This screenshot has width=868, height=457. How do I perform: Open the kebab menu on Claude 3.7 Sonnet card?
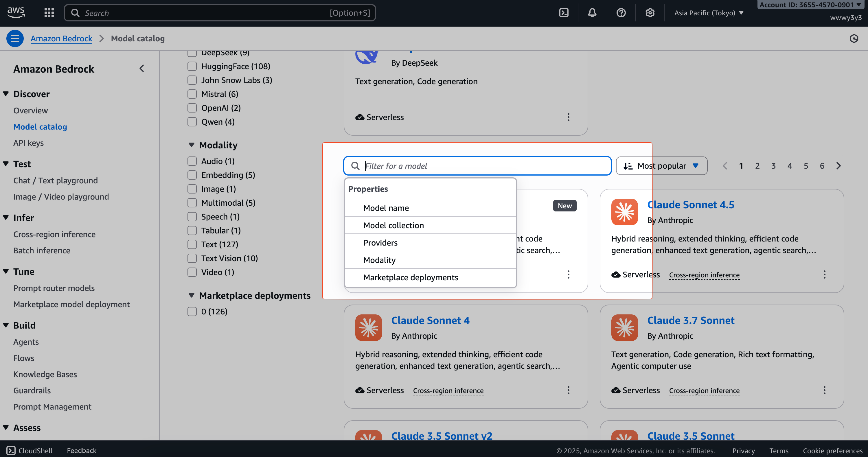point(825,390)
